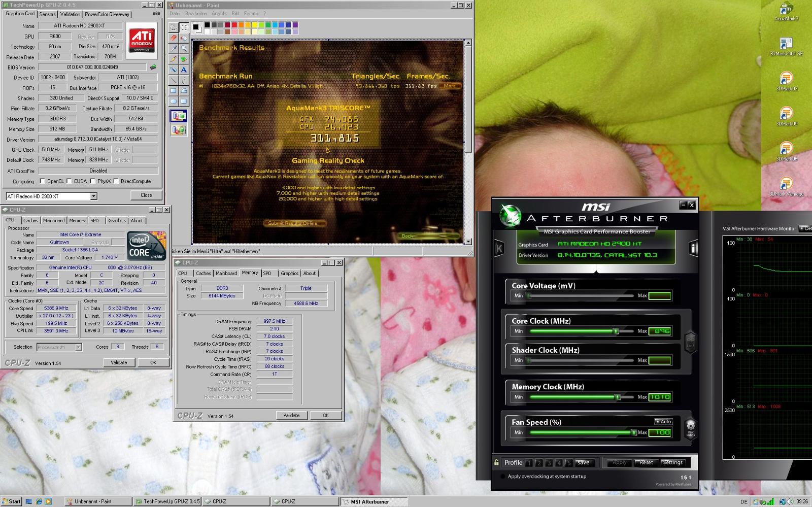Click the Close button in GPU-Z
Screen dimensions: 812x507
(x=146, y=195)
